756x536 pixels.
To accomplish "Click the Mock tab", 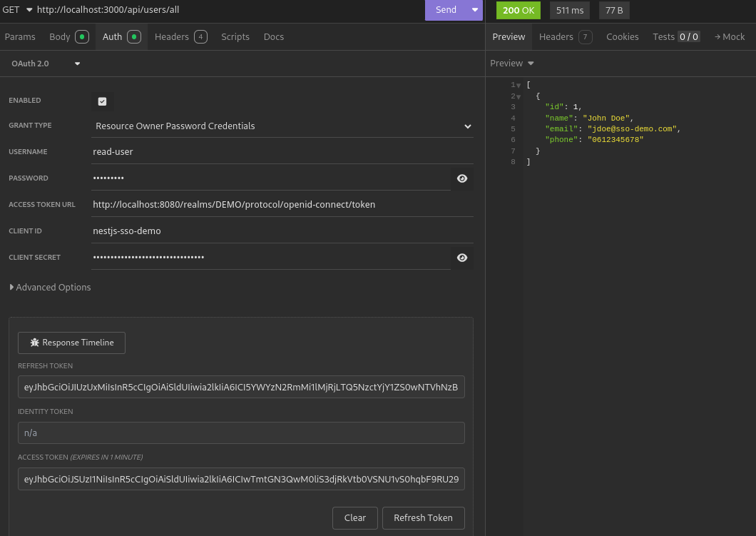I will coord(730,36).
